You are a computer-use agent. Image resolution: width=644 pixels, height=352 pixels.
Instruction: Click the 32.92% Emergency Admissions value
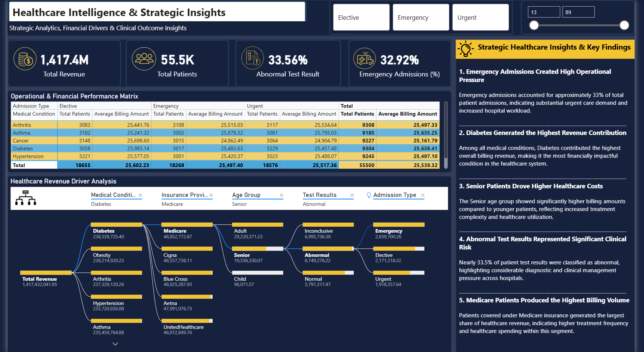tap(400, 60)
